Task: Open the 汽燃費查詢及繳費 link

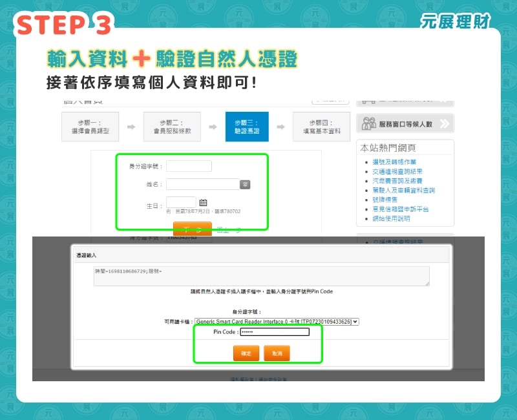Action: pos(397,181)
